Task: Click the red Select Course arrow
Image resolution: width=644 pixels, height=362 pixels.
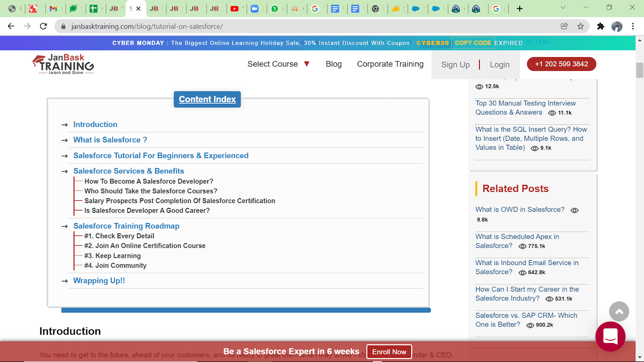Action: (307, 64)
